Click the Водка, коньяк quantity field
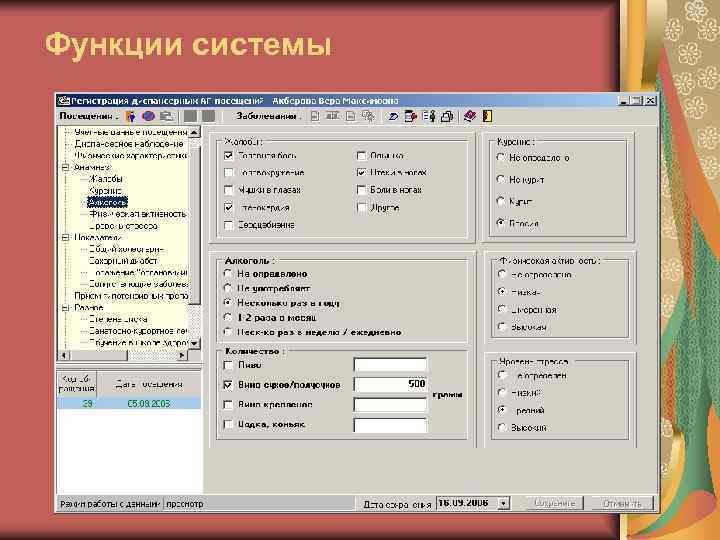720x540 pixels. coord(390,425)
